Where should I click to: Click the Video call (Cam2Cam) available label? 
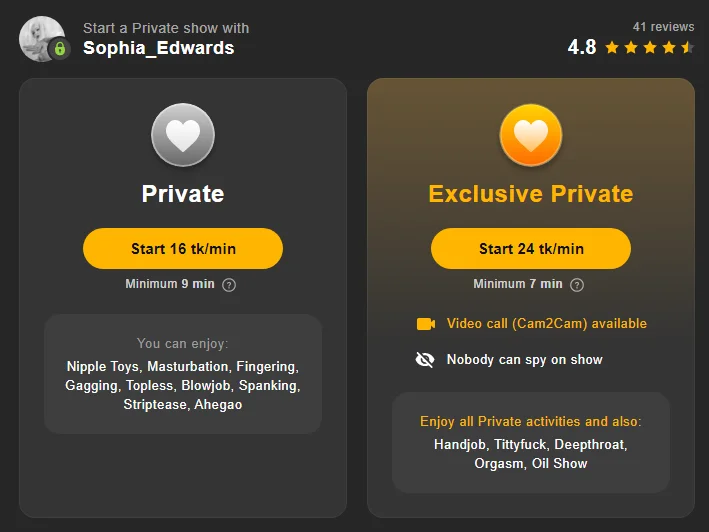546,324
